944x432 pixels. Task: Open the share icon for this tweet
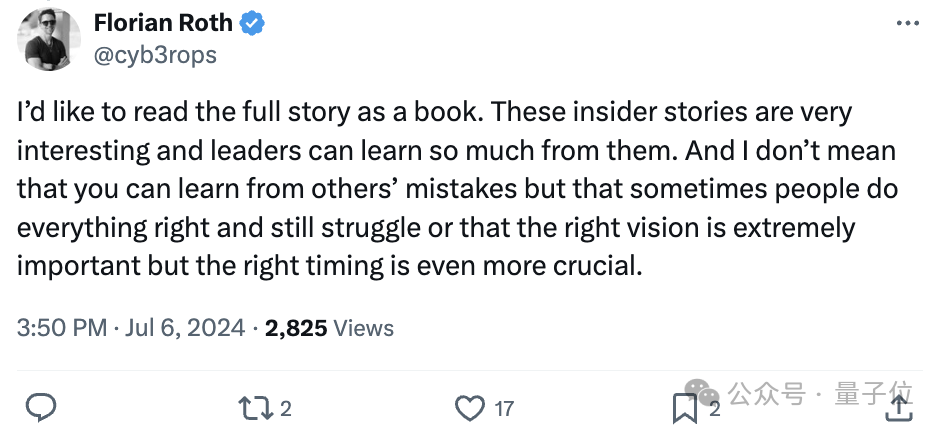[898, 407]
